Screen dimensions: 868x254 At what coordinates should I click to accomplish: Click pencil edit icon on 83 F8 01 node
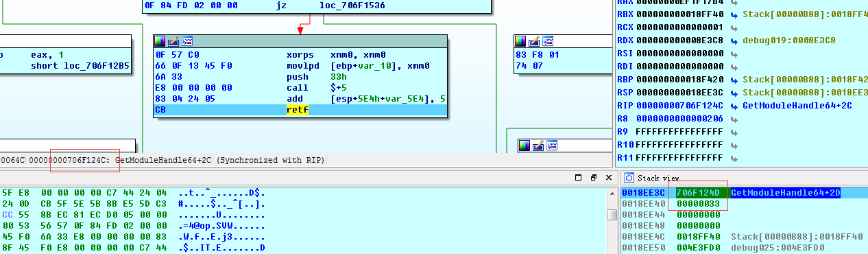coord(534,42)
